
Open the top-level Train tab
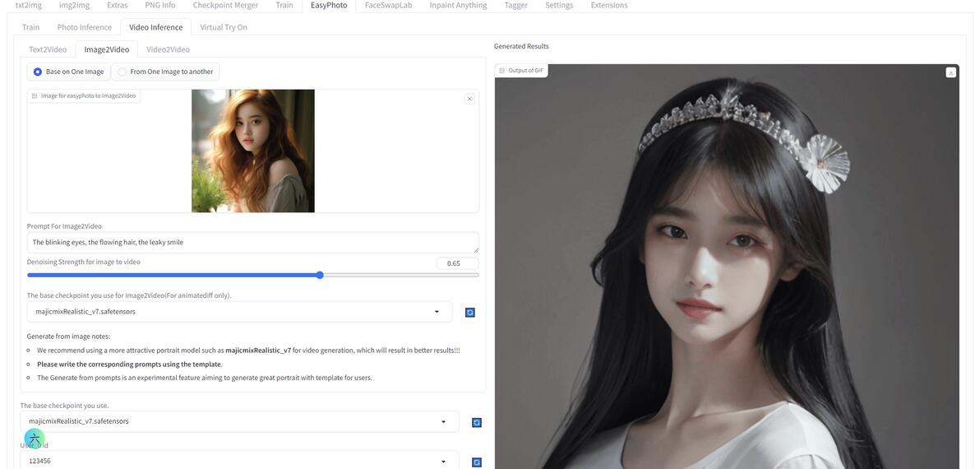point(284,5)
